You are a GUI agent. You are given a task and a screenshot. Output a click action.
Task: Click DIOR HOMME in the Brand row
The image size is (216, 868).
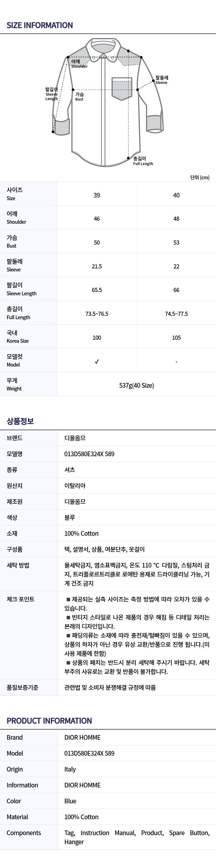(x=82, y=737)
